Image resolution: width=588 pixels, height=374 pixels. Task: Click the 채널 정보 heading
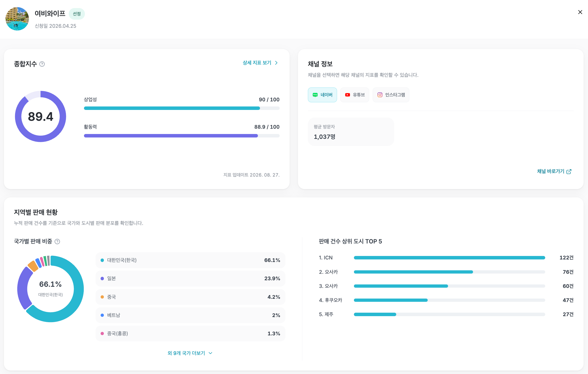[x=320, y=64]
